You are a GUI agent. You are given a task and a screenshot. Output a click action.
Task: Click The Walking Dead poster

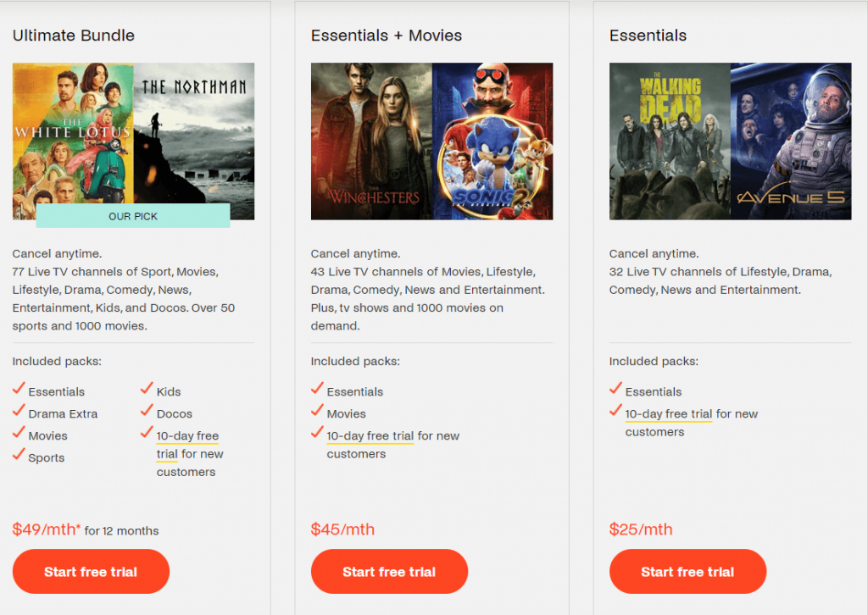(x=670, y=141)
